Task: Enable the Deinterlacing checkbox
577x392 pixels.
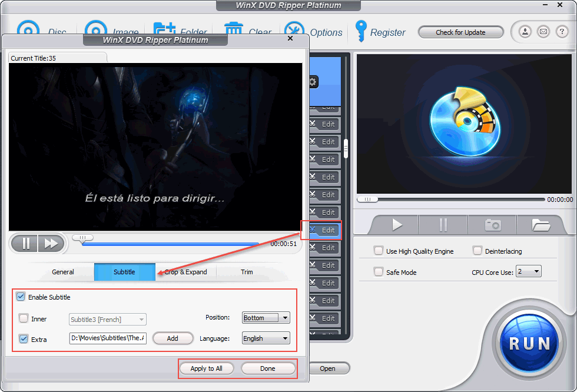Action: click(x=477, y=251)
